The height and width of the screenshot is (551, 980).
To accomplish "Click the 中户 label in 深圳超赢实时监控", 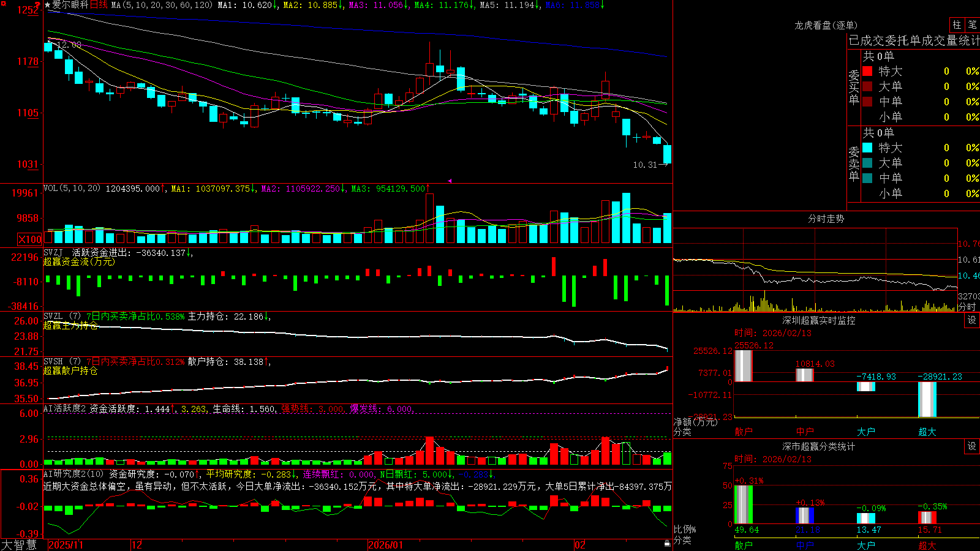I will [805, 432].
